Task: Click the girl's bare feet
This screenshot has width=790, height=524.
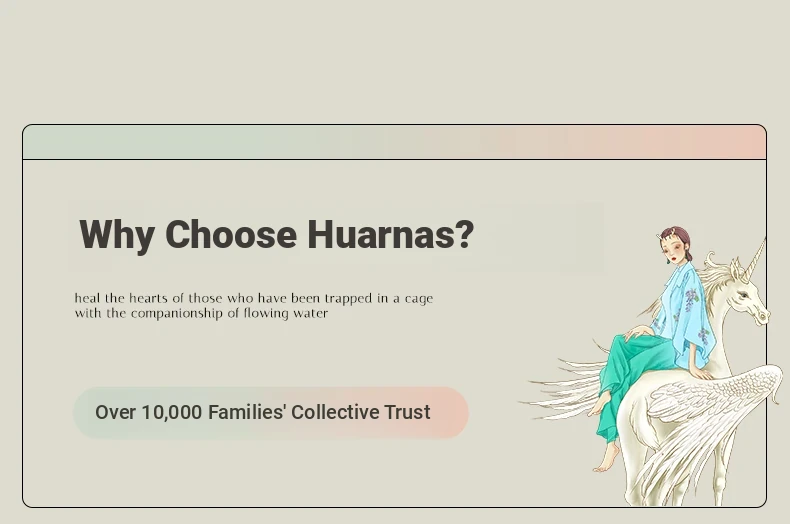Action: pyautogui.click(x=606, y=458)
